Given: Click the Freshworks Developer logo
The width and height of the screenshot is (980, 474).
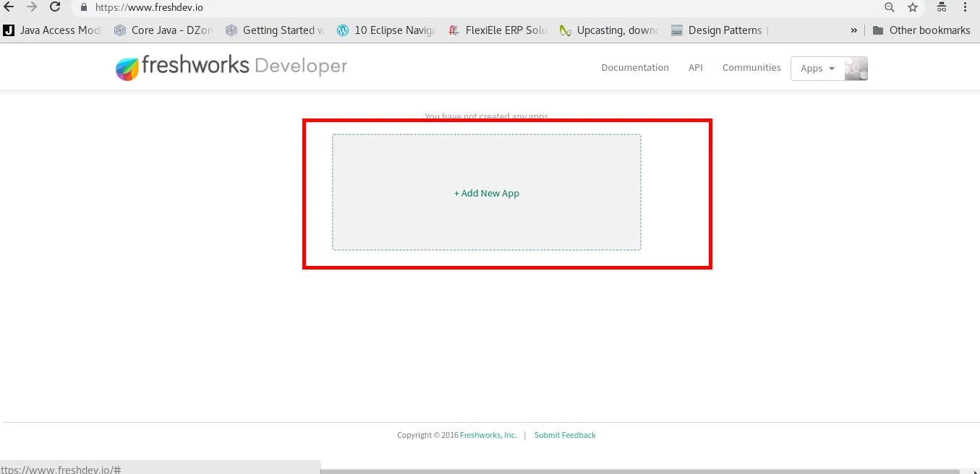Looking at the screenshot, I should [231, 66].
